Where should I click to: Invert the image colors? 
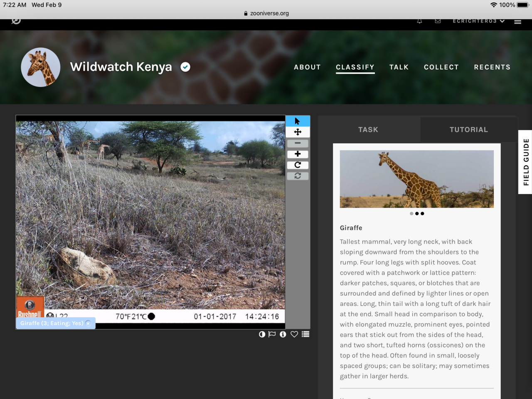click(262, 334)
